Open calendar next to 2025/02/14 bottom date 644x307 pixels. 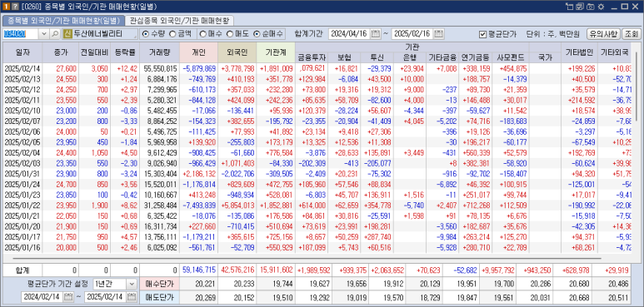[132, 296]
